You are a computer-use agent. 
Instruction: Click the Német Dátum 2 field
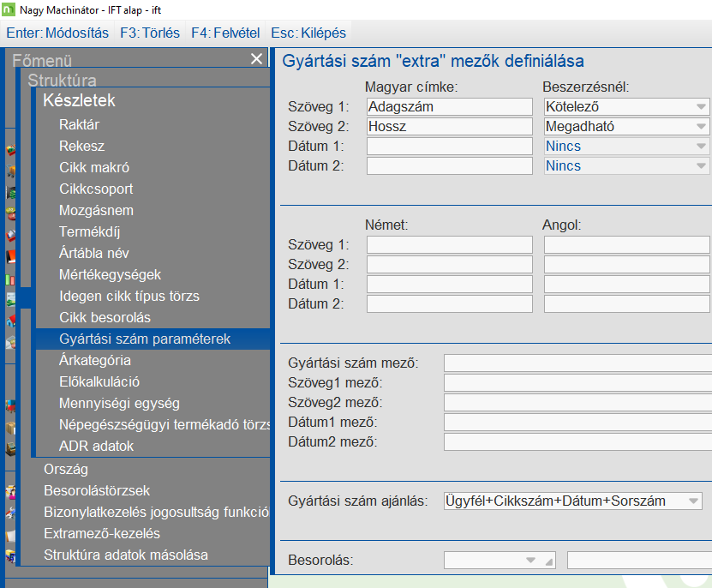[x=450, y=303]
